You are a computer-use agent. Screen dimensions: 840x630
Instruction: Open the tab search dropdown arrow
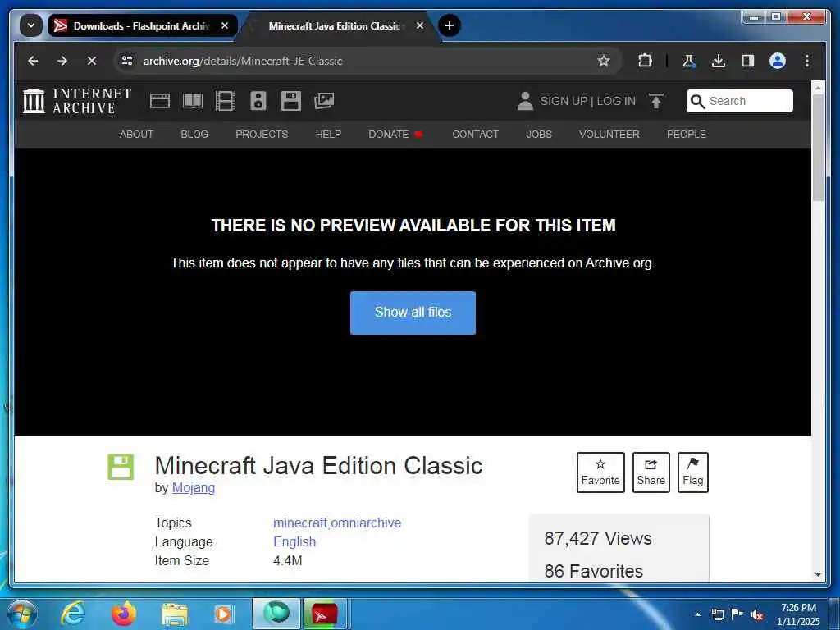[31, 25]
